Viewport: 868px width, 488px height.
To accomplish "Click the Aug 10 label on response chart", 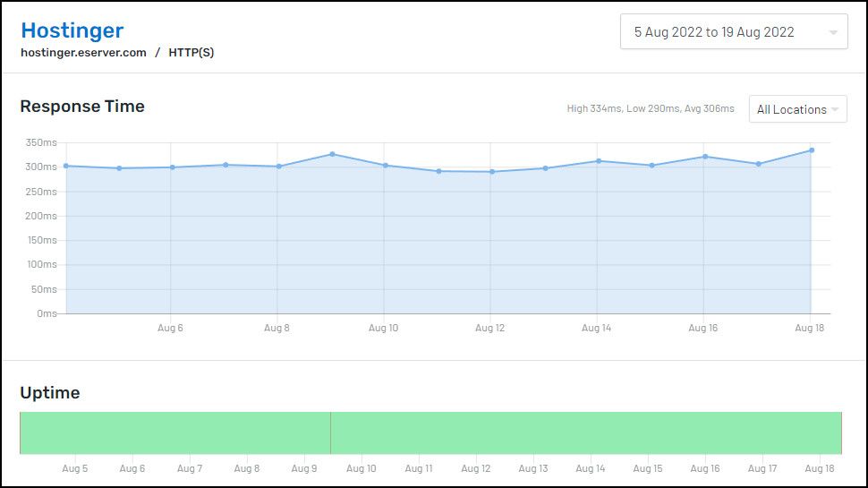I will [x=383, y=328].
